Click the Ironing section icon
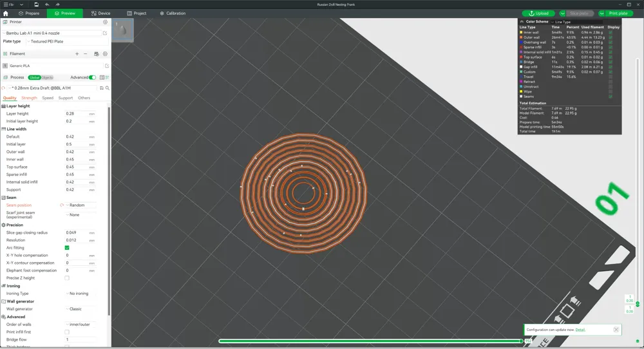Screen dimensions: 644x349 (3, 286)
